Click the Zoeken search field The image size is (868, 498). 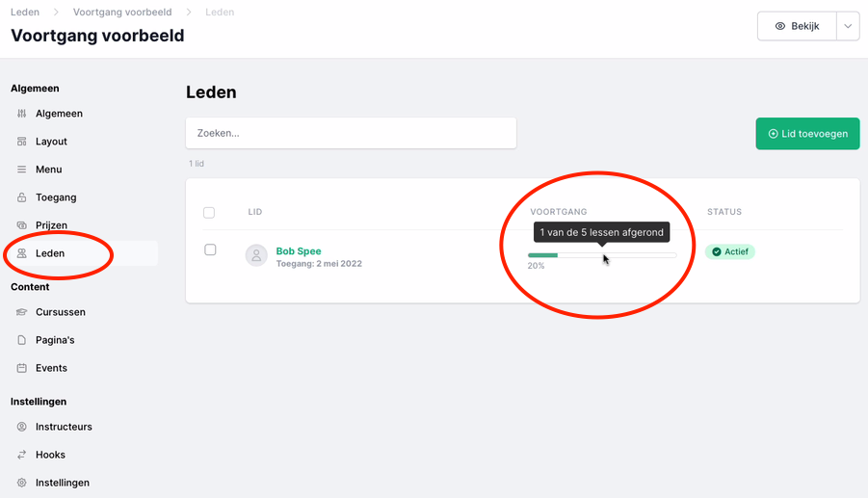(351, 133)
